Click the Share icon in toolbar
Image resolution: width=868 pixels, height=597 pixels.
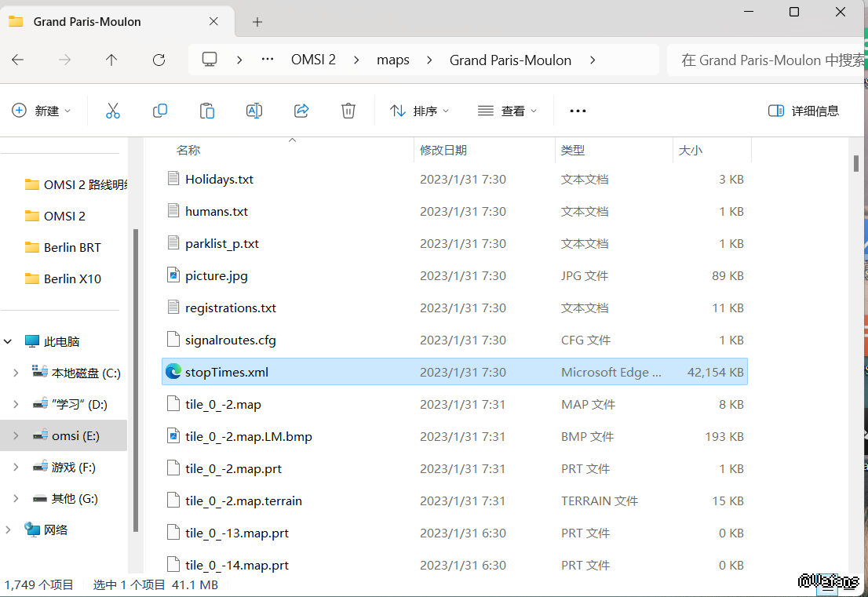pos(301,111)
